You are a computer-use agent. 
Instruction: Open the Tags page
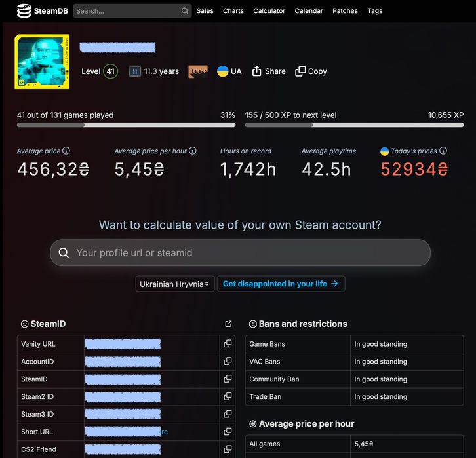pos(375,11)
